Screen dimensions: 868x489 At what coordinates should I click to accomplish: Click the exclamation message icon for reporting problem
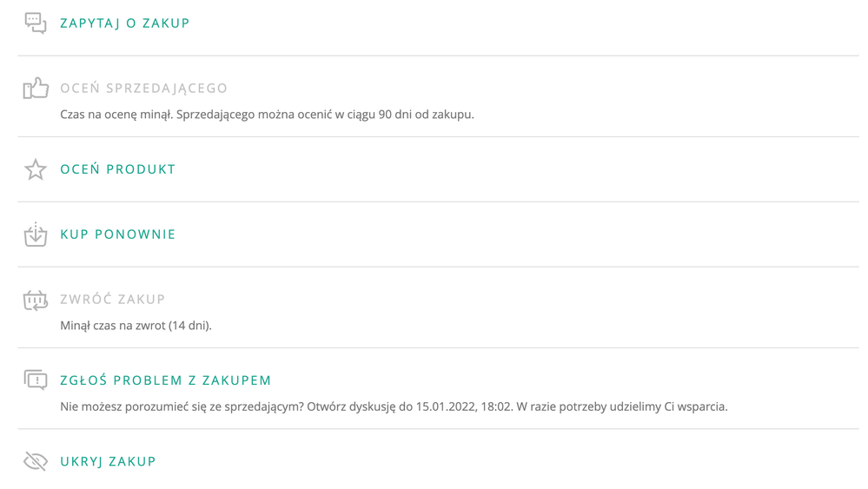pos(35,380)
